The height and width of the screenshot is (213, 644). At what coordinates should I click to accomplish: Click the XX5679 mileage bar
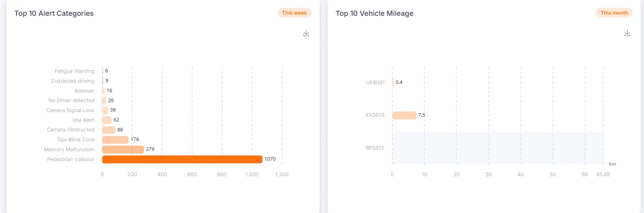(404, 115)
